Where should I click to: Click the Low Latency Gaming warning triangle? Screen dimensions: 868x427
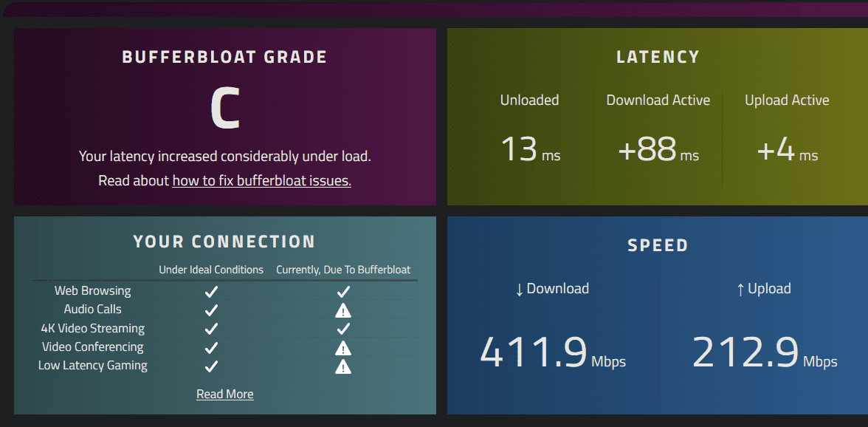tap(343, 366)
